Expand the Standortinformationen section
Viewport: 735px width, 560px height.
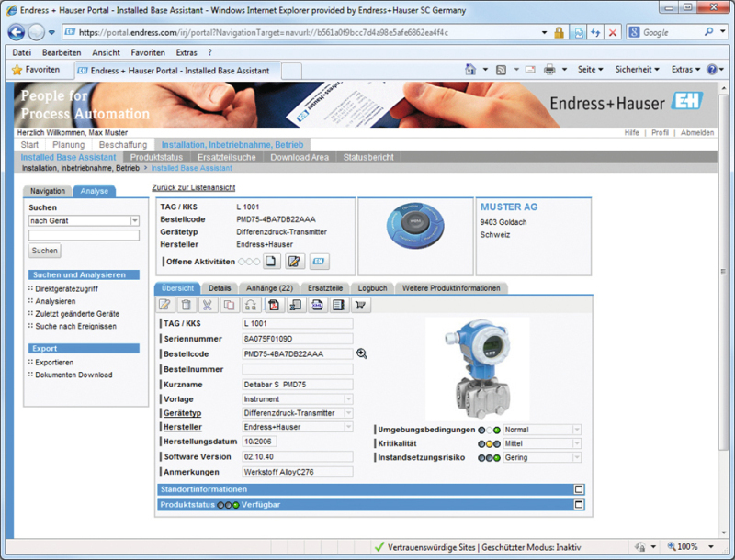click(x=579, y=489)
